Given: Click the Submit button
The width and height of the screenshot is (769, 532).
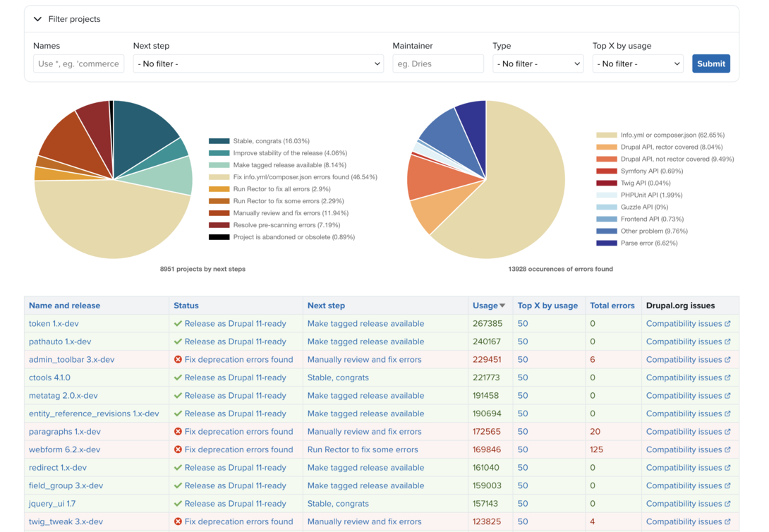Looking at the screenshot, I should point(710,63).
